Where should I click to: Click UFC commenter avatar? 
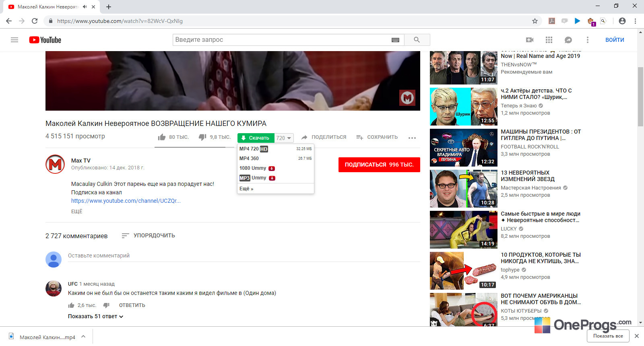[54, 288]
